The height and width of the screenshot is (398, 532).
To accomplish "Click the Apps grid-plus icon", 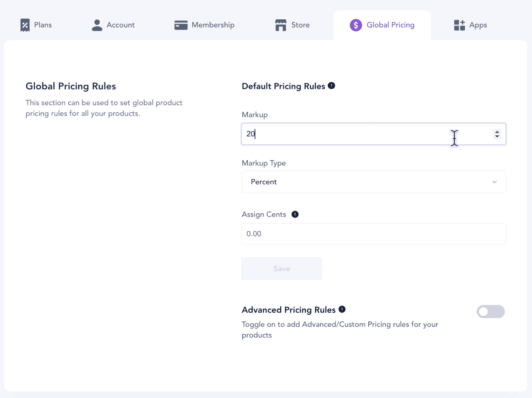I will (x=460, y=25).
